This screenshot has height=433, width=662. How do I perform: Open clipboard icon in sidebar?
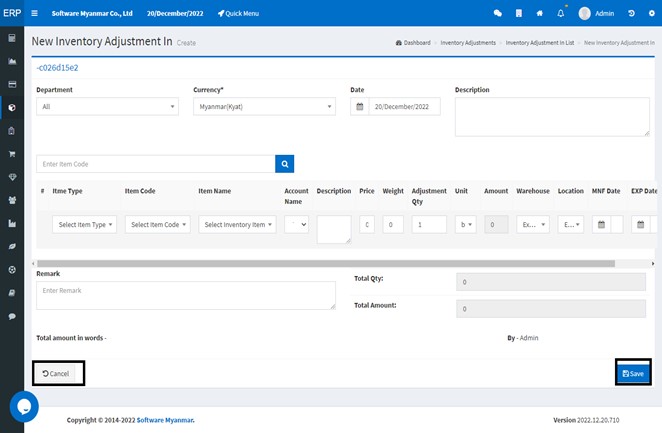coord(12,131)
